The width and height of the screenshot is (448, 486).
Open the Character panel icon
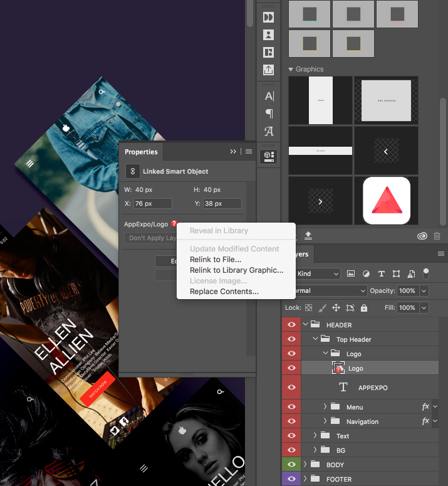(x=269, y=96)
